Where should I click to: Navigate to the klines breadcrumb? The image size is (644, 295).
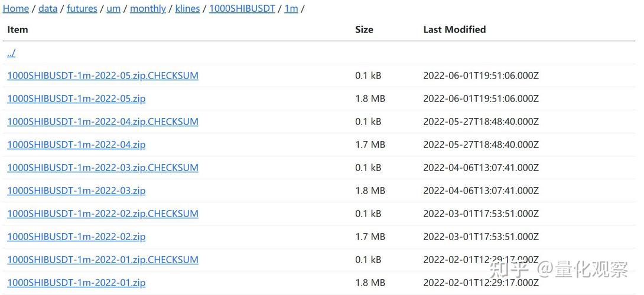point(187,9)
